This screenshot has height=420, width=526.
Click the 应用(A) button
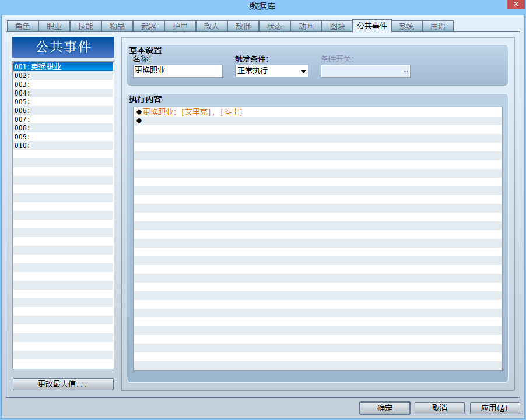click(x=495, y=408)
